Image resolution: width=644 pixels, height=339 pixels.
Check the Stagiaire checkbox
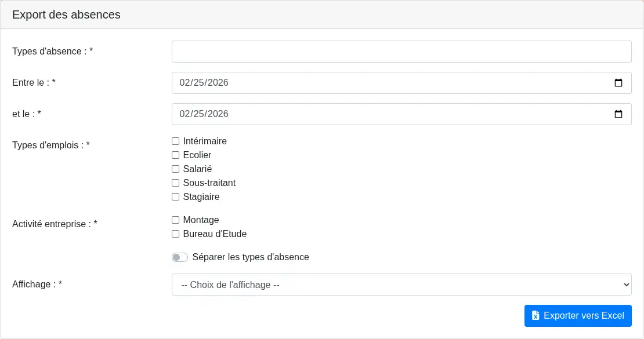click(x=175, y=196)
